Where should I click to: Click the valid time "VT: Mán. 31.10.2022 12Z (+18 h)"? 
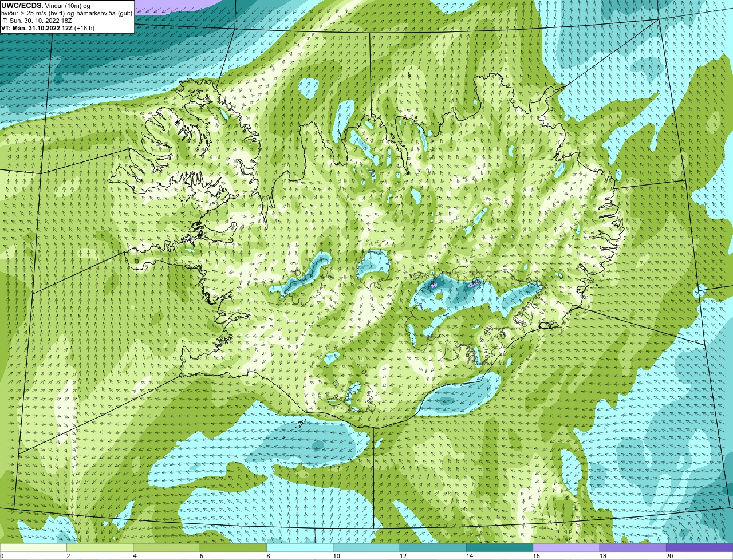pos(48,27)
